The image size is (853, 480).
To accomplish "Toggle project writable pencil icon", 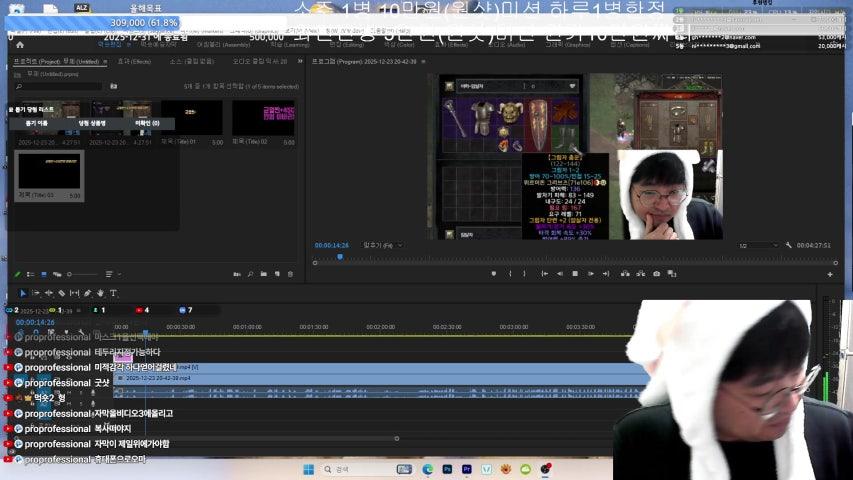I will tap(17, 274).
